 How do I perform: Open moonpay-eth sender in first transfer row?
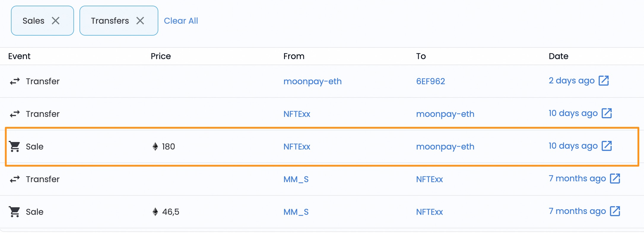(x=312, y=81)
